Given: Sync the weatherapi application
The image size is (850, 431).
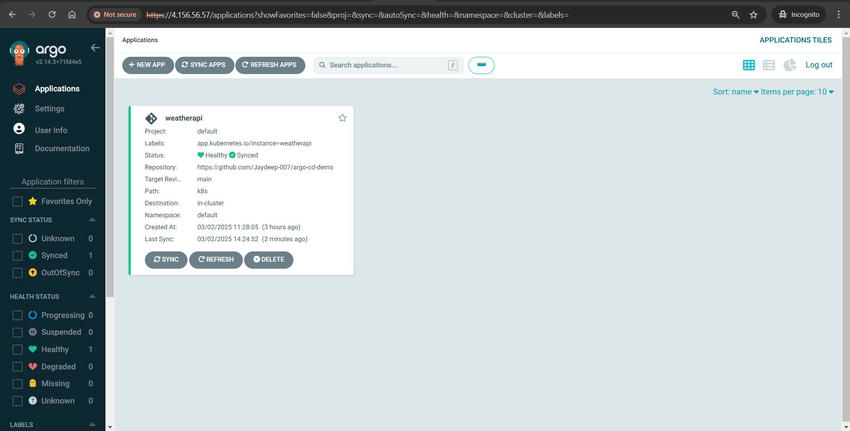Looking at the screenshot, I should click(x=166, y=260).
